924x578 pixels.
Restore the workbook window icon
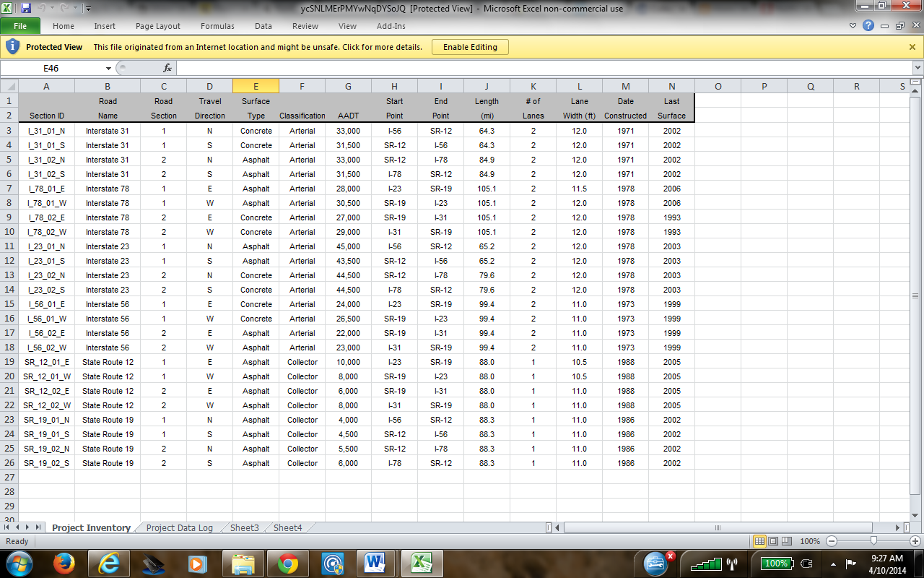pos(899,26)
